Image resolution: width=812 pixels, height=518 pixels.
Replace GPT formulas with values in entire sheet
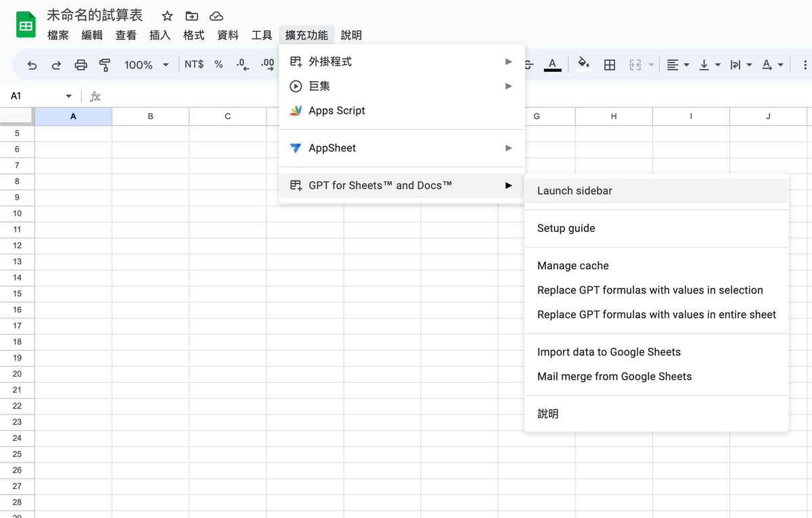[656, 314]
